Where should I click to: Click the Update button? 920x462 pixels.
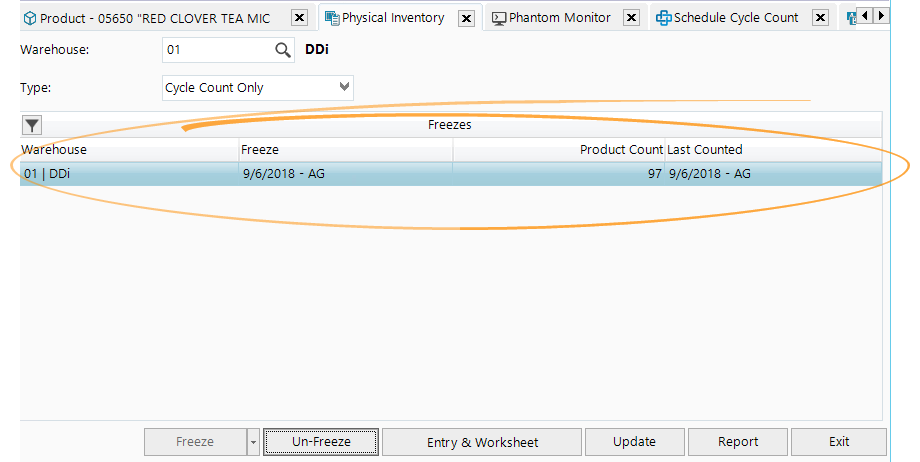point(634,442)
